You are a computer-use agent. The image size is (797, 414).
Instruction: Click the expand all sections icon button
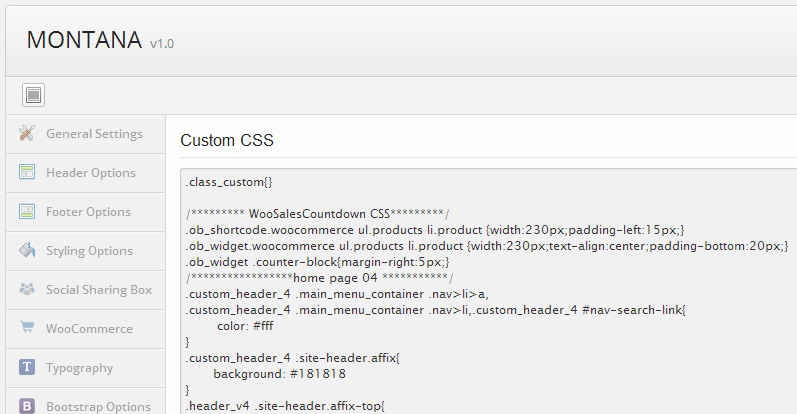34,95
